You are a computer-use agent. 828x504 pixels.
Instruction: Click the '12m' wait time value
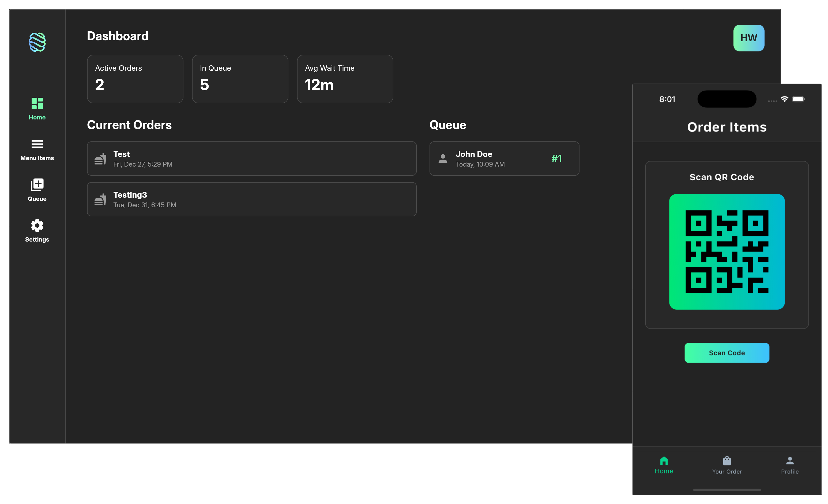tap(319, 85)
